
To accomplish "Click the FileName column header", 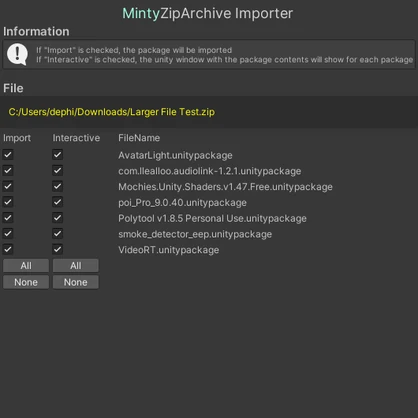I will [x=139, y=138].
